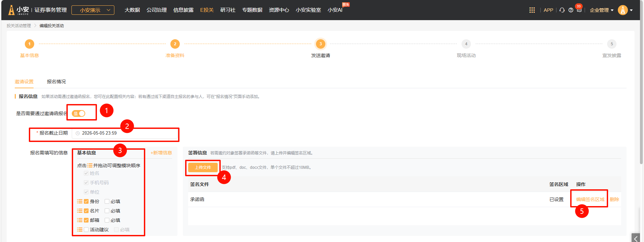Switch to 报名情况 tab
644x242 pixels.
tap(56, 82)
